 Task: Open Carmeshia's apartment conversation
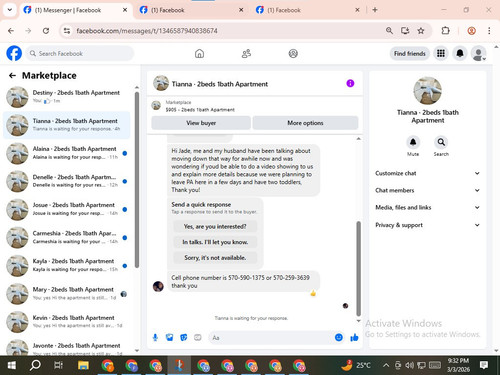click(x=67, y=237)
